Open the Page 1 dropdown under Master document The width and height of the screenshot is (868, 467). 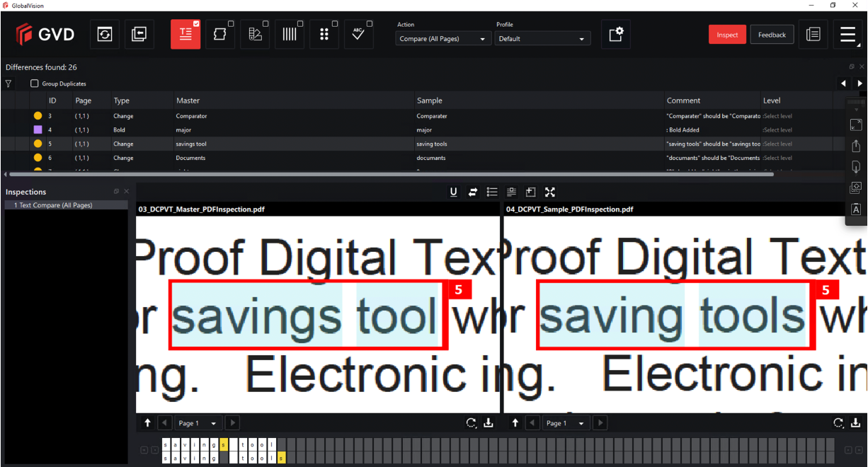[x=198, y=423]
